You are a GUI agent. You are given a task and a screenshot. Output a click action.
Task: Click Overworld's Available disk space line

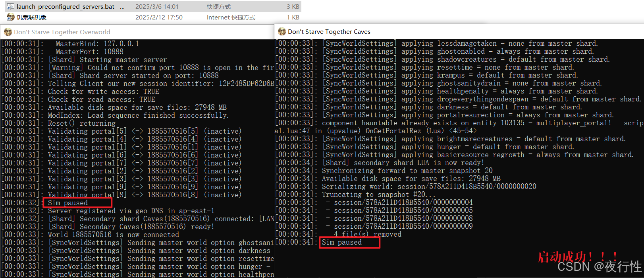coord(114,107)
